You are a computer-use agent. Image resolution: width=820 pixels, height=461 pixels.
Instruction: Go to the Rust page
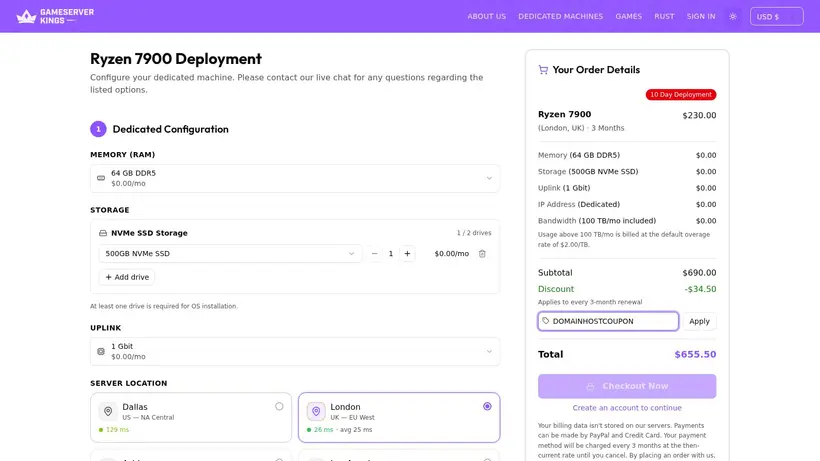tap(664, 16)
